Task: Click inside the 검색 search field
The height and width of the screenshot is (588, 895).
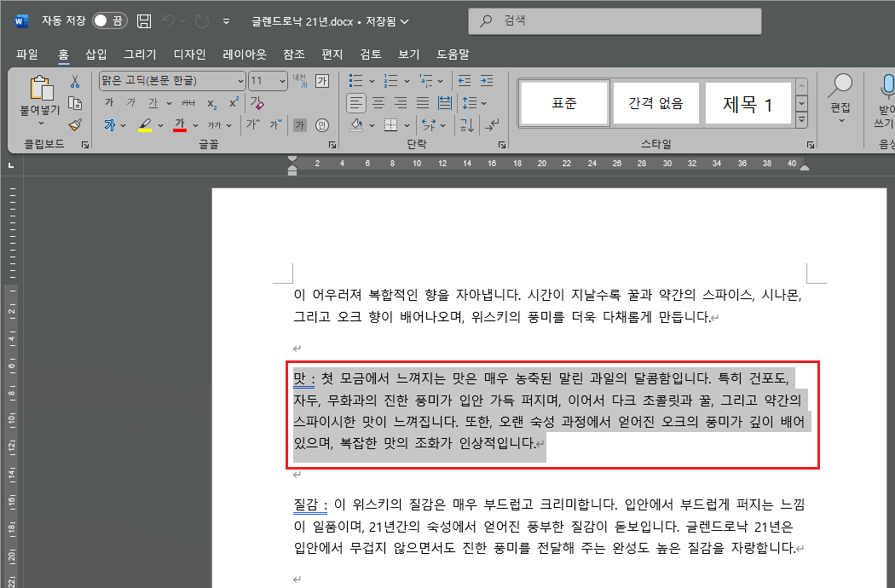Action: [614, 20]
